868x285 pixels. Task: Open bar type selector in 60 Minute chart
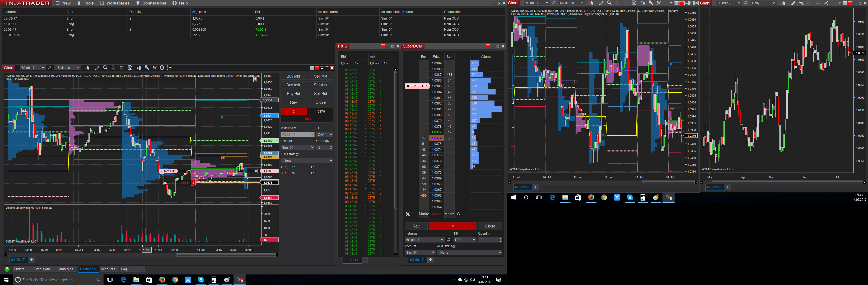click(591, 3)
